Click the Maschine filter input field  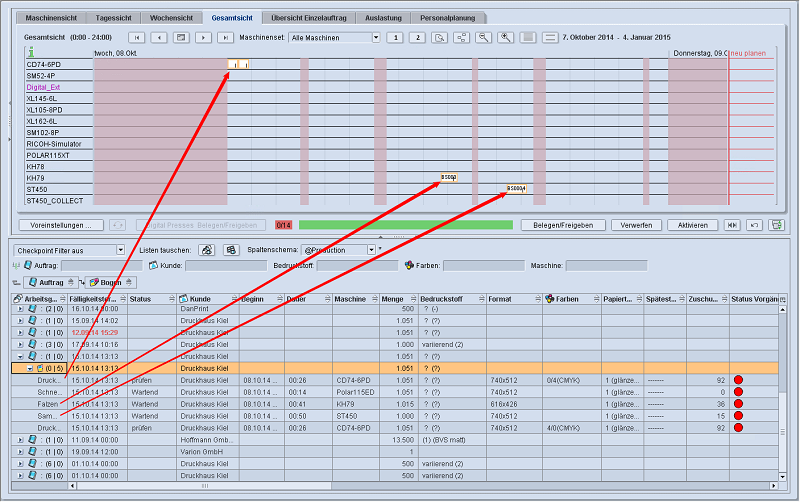click(606, 265)
